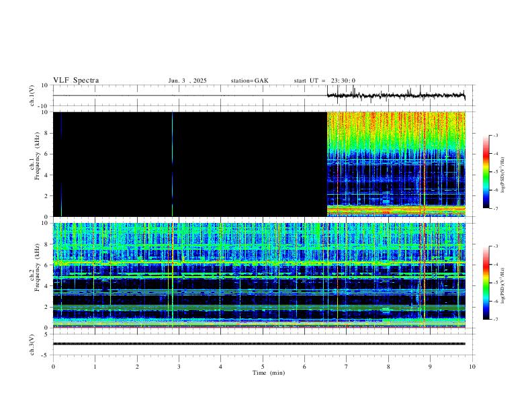Click the ch.1 spectrogram color bar
The height and width of the screenshot is (411, 532).
tap(486, 172)
